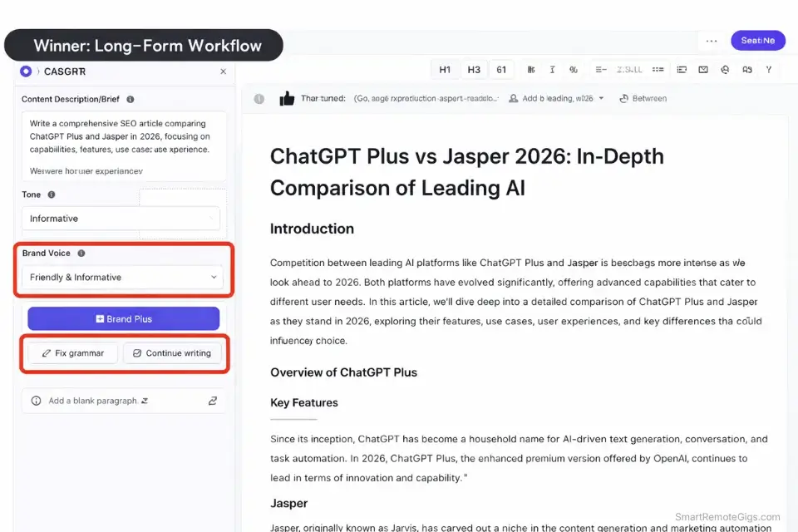Toggle H3 heading formatting
This screenshot has width=798, height=532.
coord(474,70)
